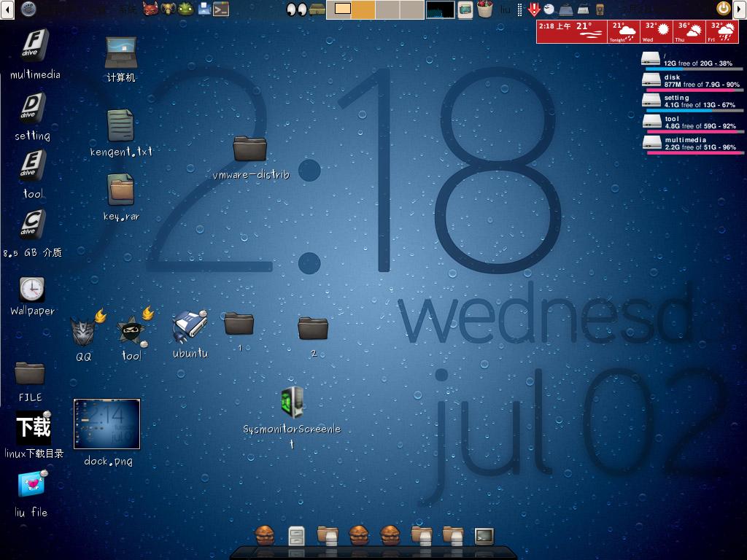The image size is (747, 560).
Task: Click setting entry 4.1G free of 13G
Action: [x=692, y=102]
